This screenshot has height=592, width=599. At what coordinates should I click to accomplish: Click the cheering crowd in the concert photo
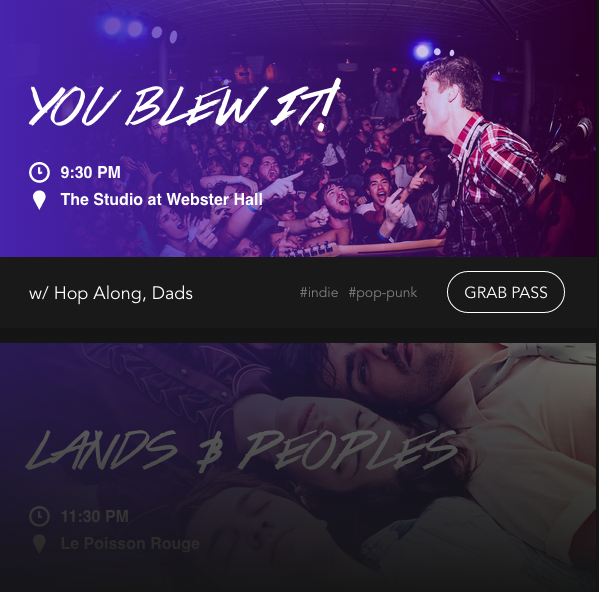(x=267, y=183)
